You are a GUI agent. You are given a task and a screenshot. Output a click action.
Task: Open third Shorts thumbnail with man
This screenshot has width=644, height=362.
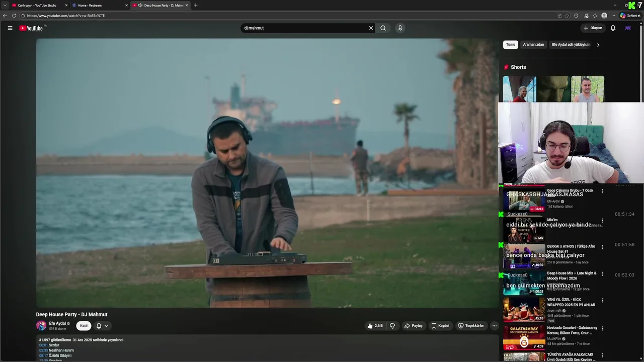point(588,89)
